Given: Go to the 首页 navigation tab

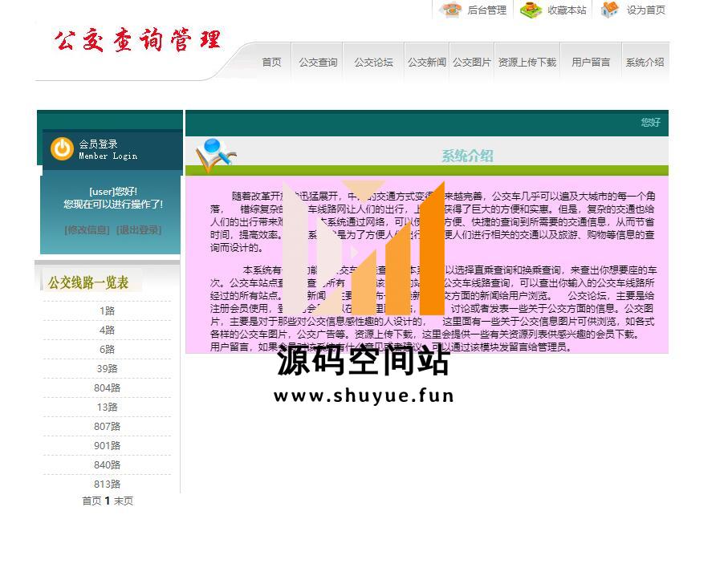Looking at the screenshot, I should [271, 63].
